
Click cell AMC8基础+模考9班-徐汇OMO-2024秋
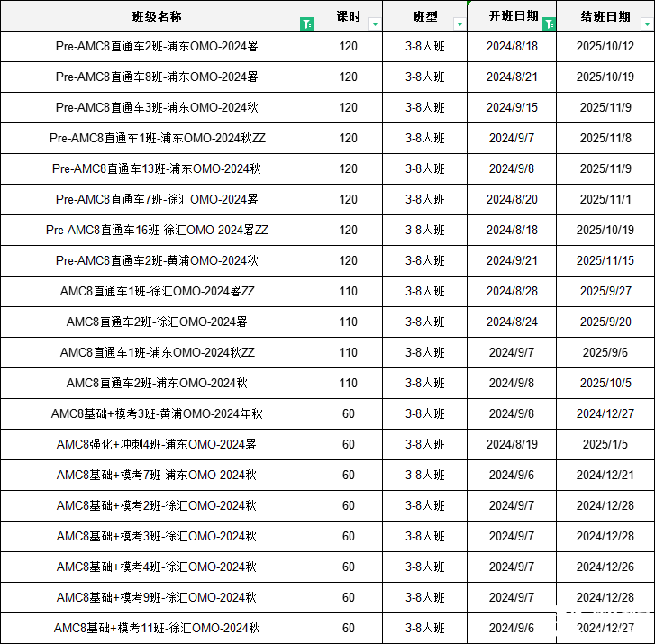click(x=157, y=598)
